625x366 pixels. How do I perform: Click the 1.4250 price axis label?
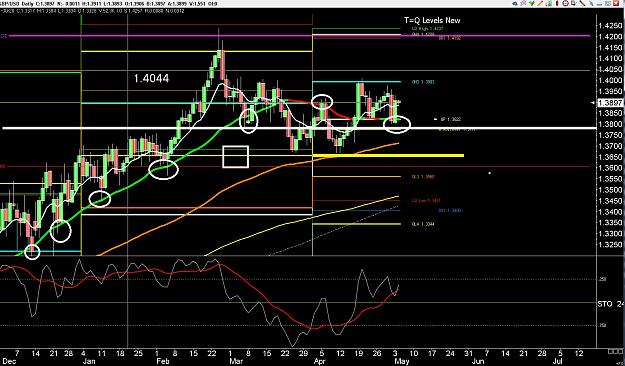click(x=610, y=26)
